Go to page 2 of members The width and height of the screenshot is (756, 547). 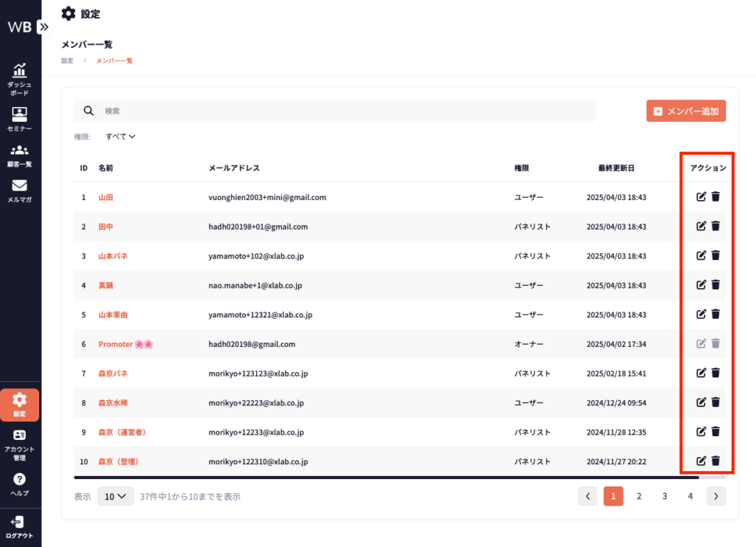639,497
